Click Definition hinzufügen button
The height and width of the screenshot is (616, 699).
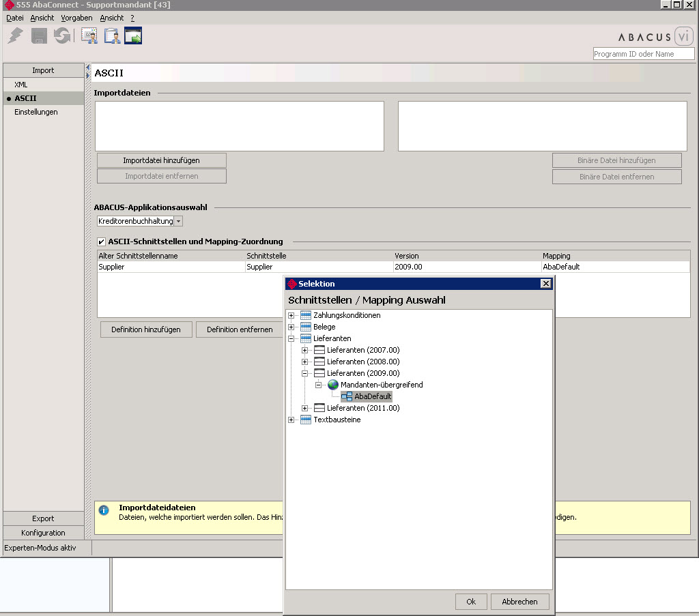146,329
